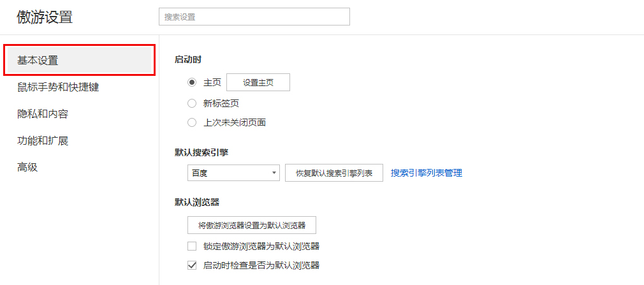This screenshot has height=285, width=644.
Task: Go to 鼠标手势和快捷键 settings
Action: pyautogui.click(x=58, y=87)
